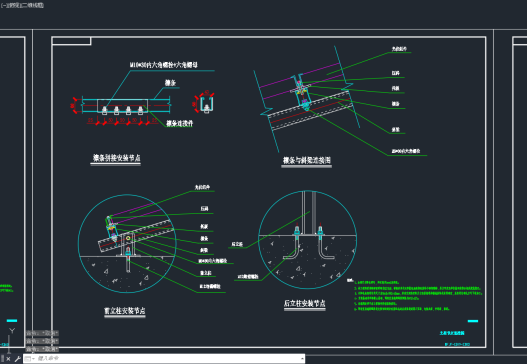Image resolution: width=527 pixels, height=364 pixels.
Task: Select the title text 后立柱安装节点
Action: [x=305, y=303]
